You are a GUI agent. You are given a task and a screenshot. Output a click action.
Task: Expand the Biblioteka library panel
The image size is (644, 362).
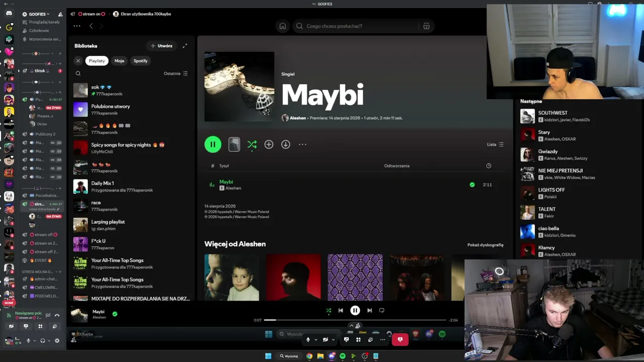pos(185,46)
